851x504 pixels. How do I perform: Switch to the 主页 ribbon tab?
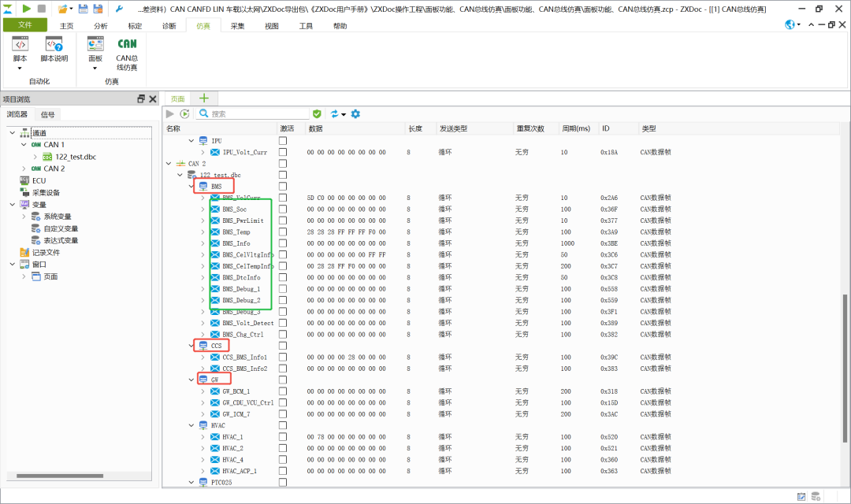tap(67, 25)
